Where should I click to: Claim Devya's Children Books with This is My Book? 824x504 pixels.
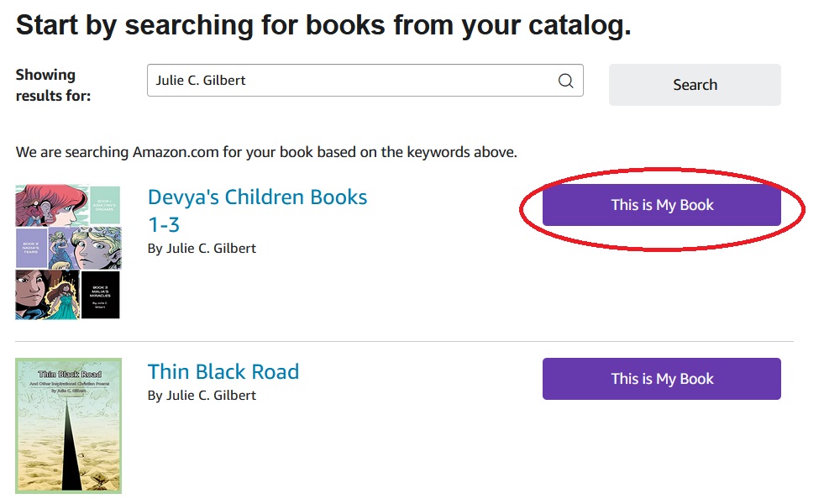662,205
